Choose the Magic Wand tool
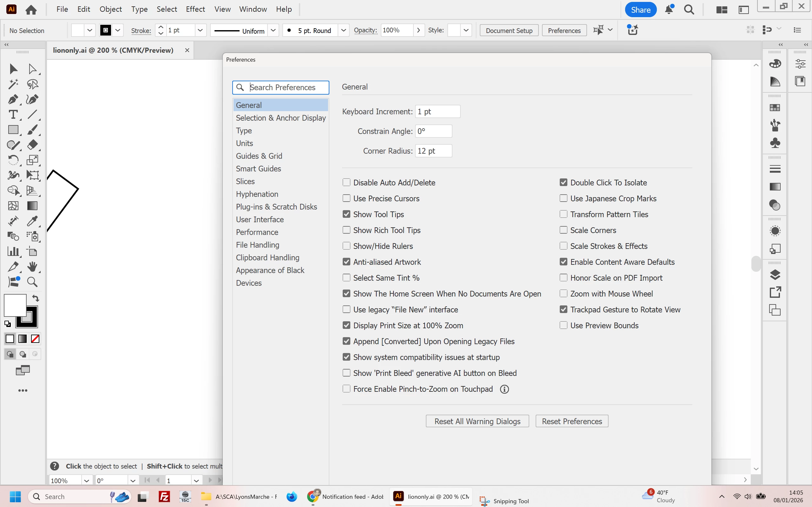812x507 pixels. [13, 84]
